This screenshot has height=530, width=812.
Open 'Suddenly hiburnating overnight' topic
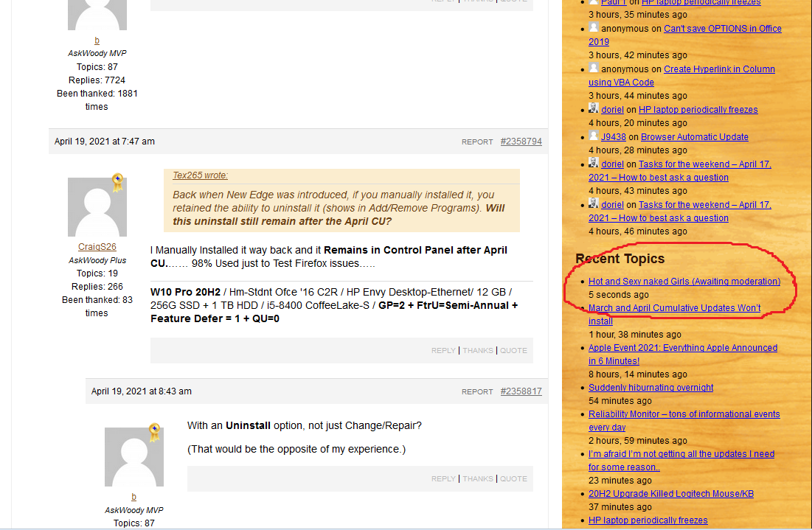click(x=650, y=388)
